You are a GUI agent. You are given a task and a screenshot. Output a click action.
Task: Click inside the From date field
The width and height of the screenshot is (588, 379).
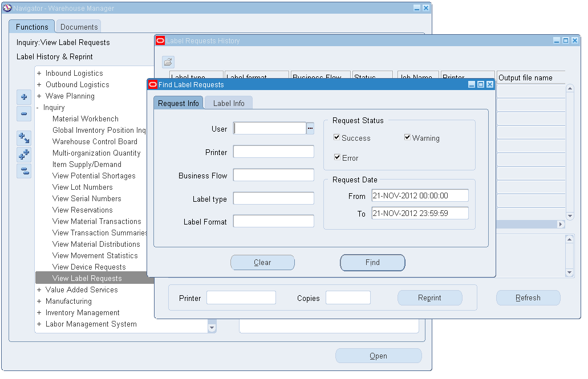pyautogui.click(x=420, y=195)
